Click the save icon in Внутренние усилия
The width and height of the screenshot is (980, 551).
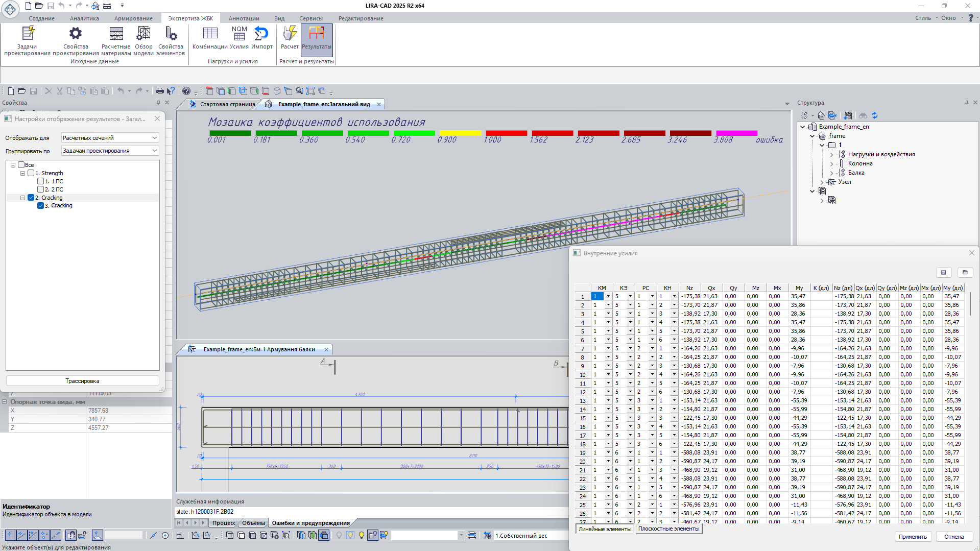[x=943, y=272]
